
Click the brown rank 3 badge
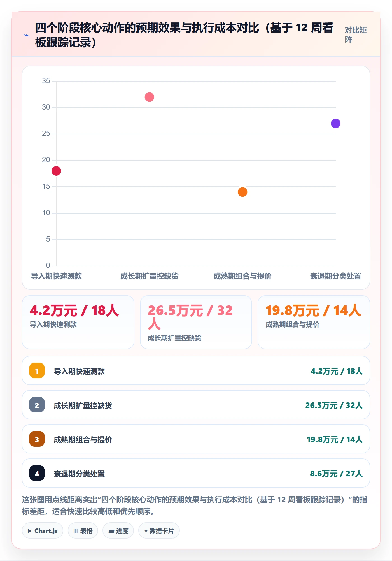(x=37, y=439)
